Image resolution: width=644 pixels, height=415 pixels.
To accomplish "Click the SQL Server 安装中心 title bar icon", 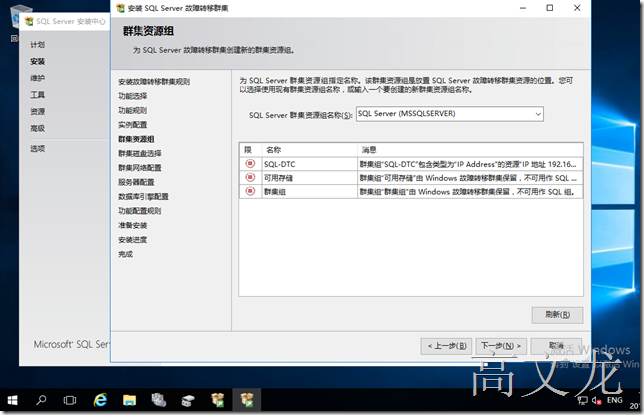I will point(29,21).
